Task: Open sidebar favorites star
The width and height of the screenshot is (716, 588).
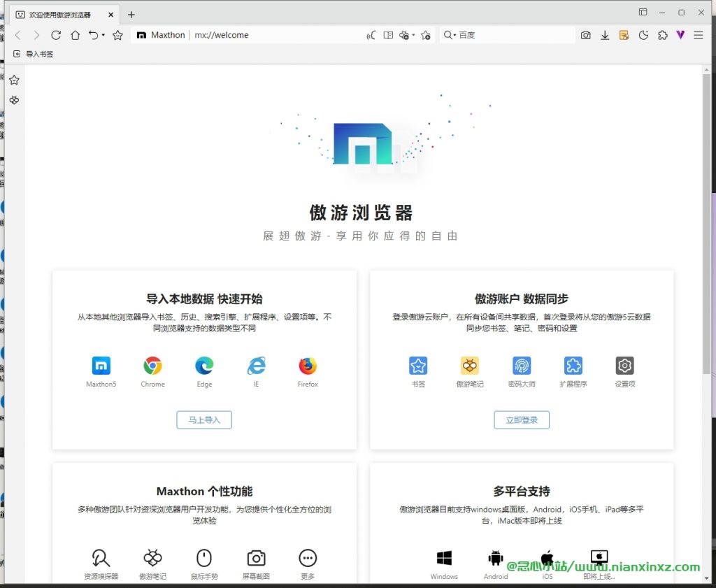Action: coord(14,80)
